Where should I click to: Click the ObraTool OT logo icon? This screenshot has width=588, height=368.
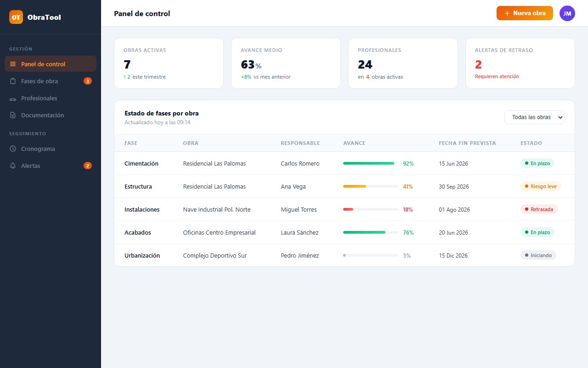(16, 17)
